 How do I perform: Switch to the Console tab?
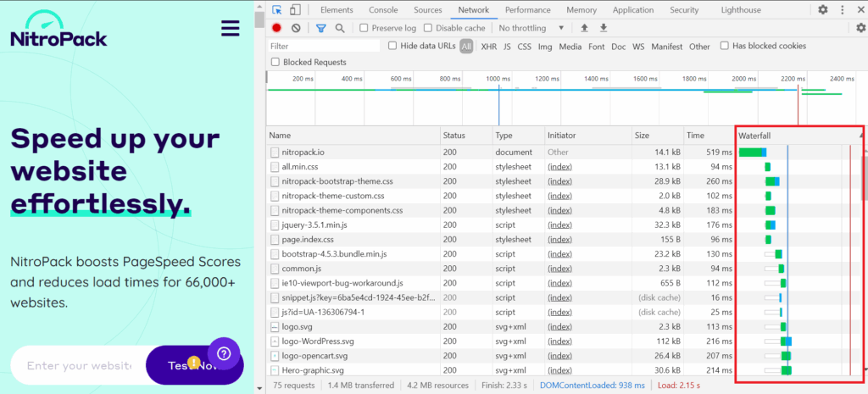[x=383, y=10]
